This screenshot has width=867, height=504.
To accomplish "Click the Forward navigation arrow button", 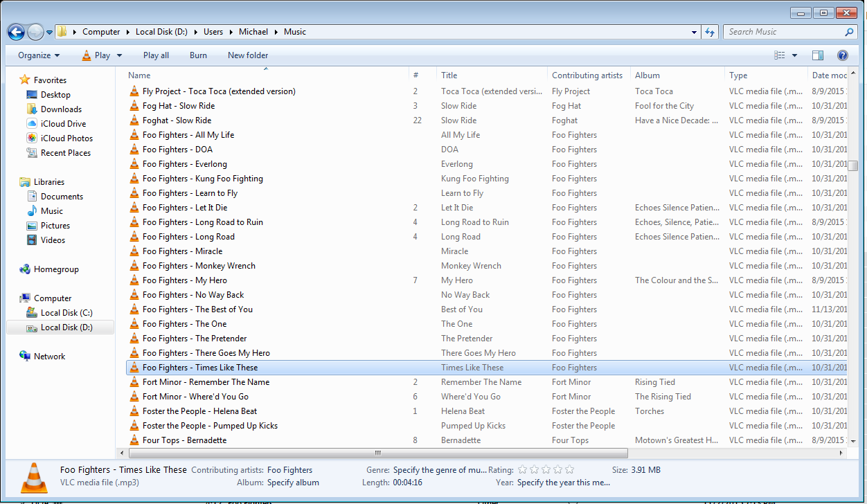I will 35,32.
